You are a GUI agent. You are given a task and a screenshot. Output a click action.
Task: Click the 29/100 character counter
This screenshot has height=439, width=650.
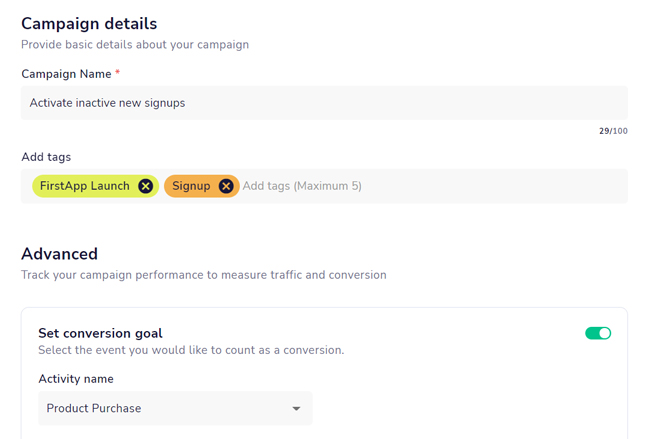tap(613, 131)
